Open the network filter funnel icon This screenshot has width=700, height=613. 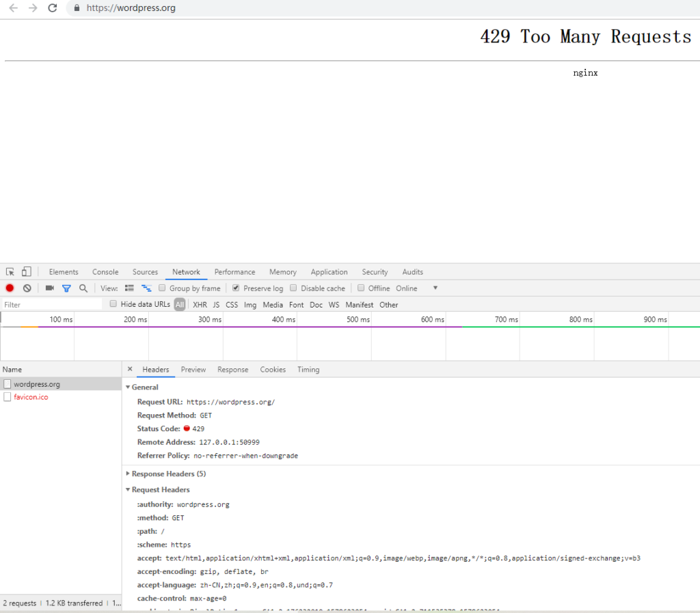pyautogui.click(x=66, y=288)
